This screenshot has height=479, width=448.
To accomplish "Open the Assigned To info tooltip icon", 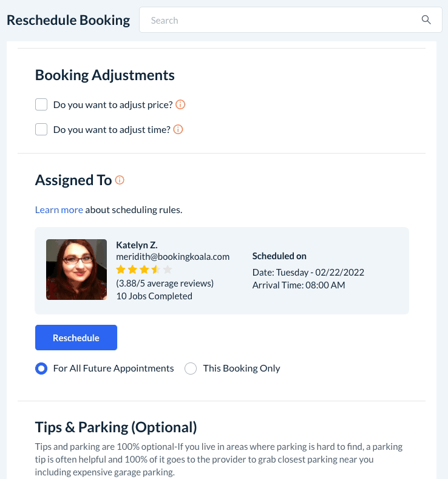I will pyautogui.click(x=120, y=180).
